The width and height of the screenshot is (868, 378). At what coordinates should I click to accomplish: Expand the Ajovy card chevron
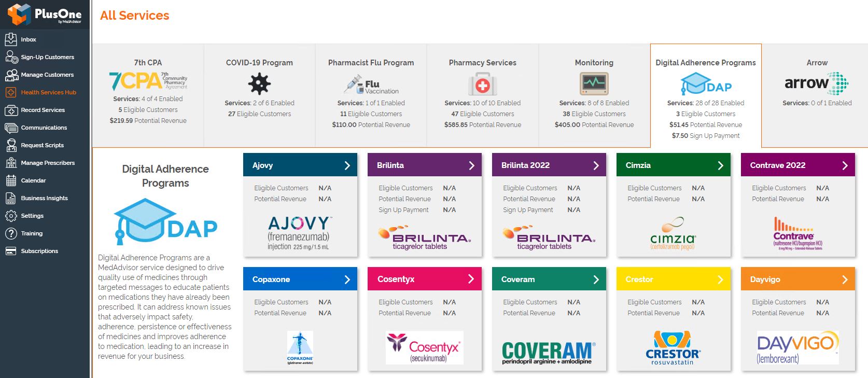[347, 165]
